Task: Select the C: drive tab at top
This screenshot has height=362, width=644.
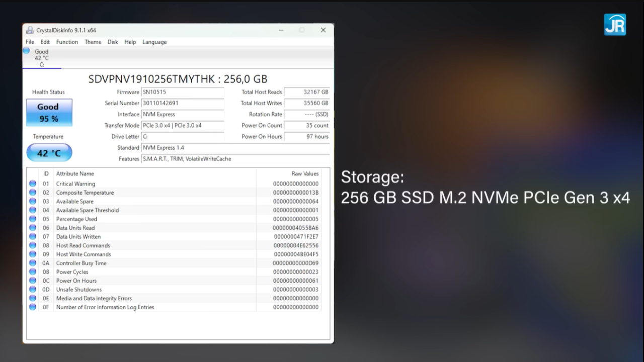Action: 42,58
